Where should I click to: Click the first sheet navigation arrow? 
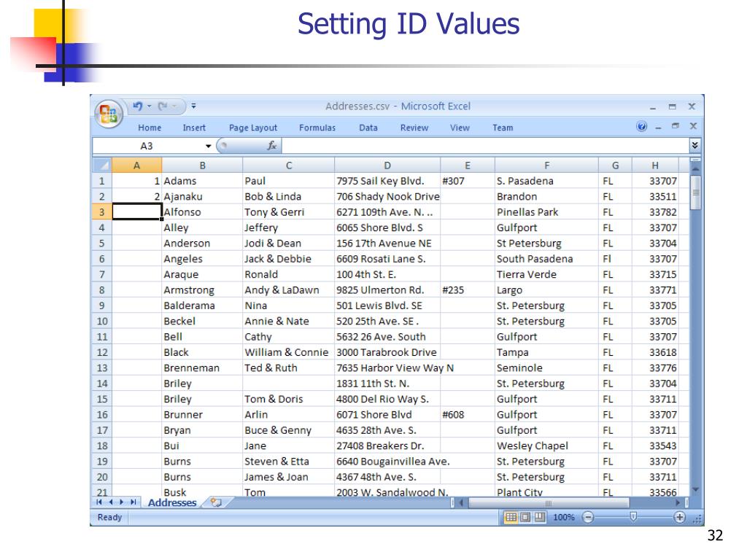tap(99, 502)
